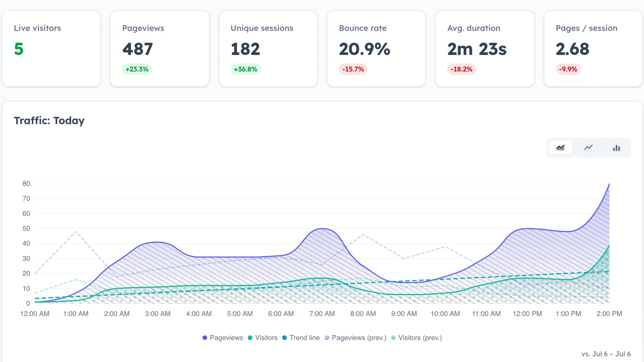Click the Traffic: Today heading
This screenshot has height=362, width=644.
point(49,121)
